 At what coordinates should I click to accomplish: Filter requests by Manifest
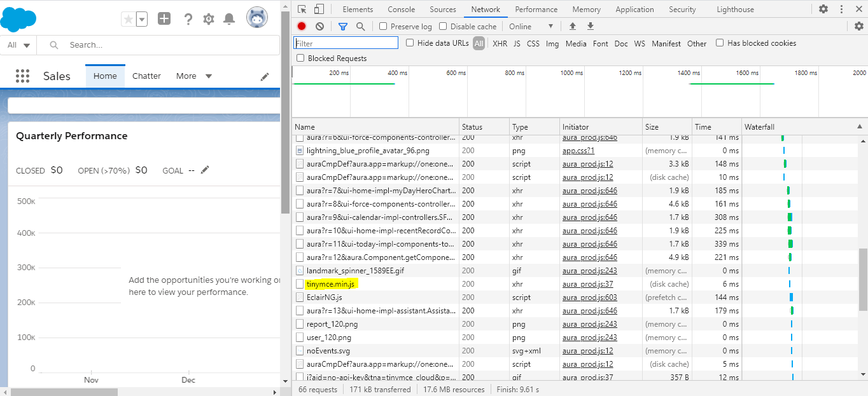pyautogui.click(x=666, y=44)
